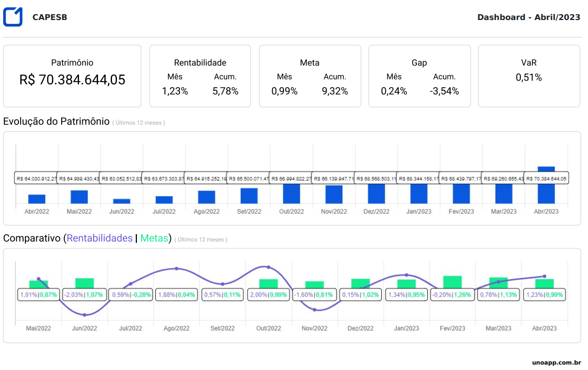
Task: Click the Mai/2022 blue patrimônio bar
Action: (x=79, y=196)
